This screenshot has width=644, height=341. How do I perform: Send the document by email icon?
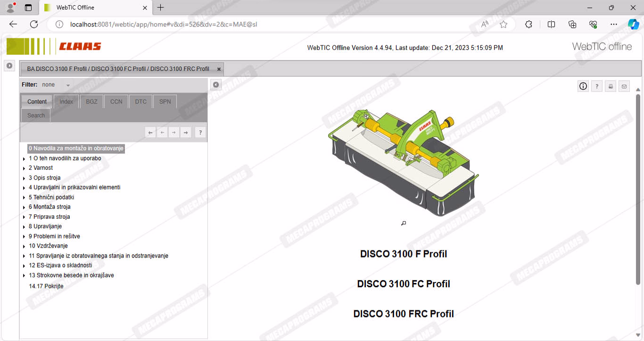pyautogui.click(x=624, y=86)
